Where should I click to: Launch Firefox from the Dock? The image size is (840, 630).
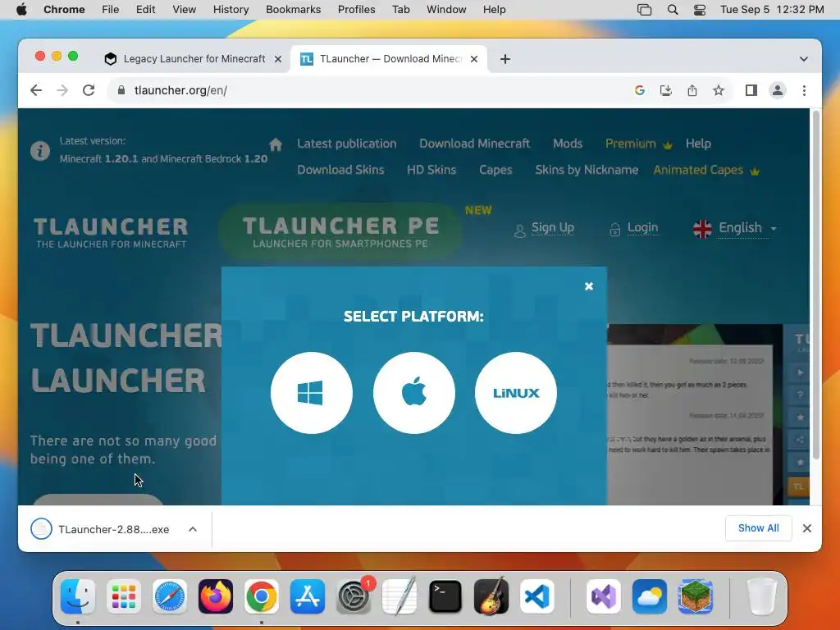(x=216, y=596)
